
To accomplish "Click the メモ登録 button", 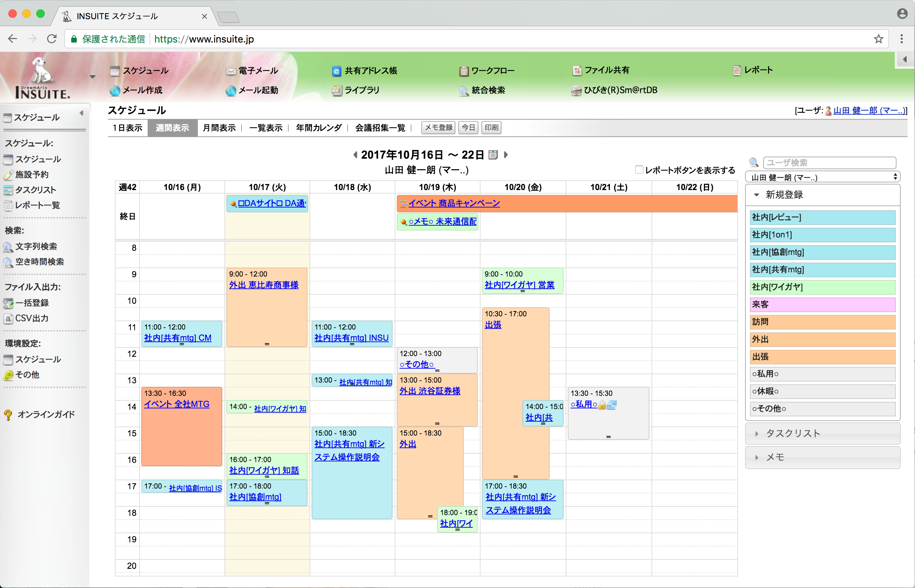I will pyautogui.click(x=438, y=128).
